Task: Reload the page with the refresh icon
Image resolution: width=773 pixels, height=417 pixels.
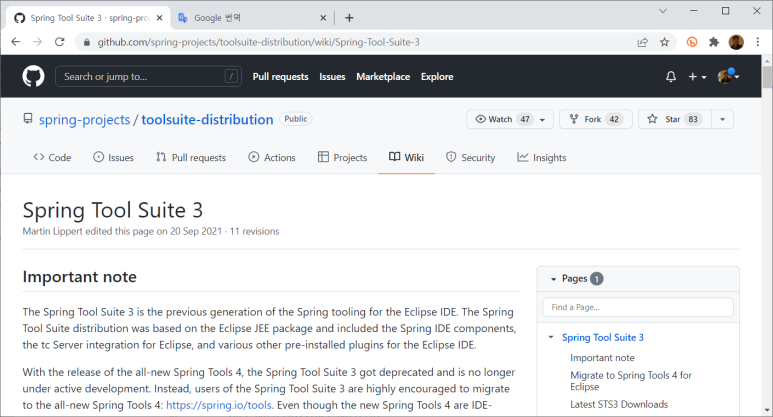Action: click(x=60, y=42)
